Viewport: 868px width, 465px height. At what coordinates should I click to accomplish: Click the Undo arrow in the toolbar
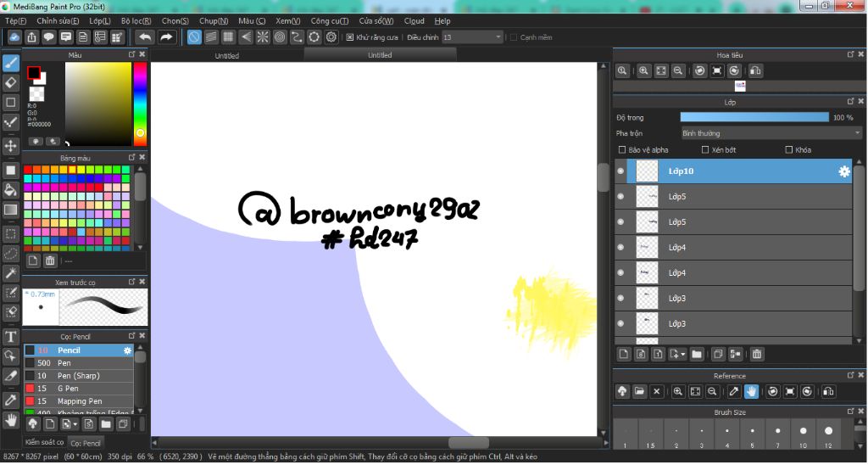click(145, 37)
